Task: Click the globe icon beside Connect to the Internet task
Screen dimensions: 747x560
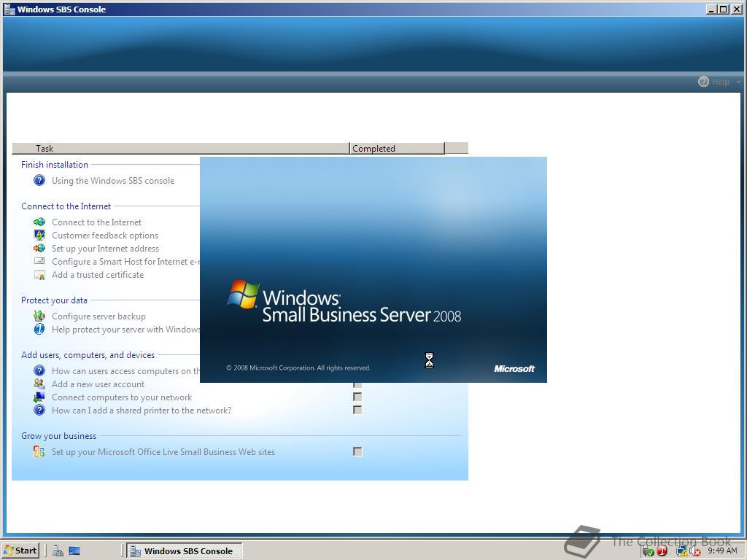Action: tap(39, 222)
